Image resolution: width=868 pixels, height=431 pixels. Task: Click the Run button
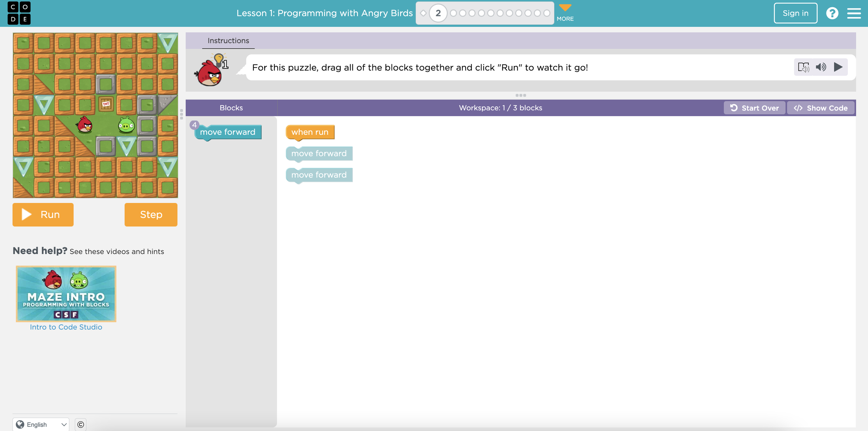coord(43,214)
